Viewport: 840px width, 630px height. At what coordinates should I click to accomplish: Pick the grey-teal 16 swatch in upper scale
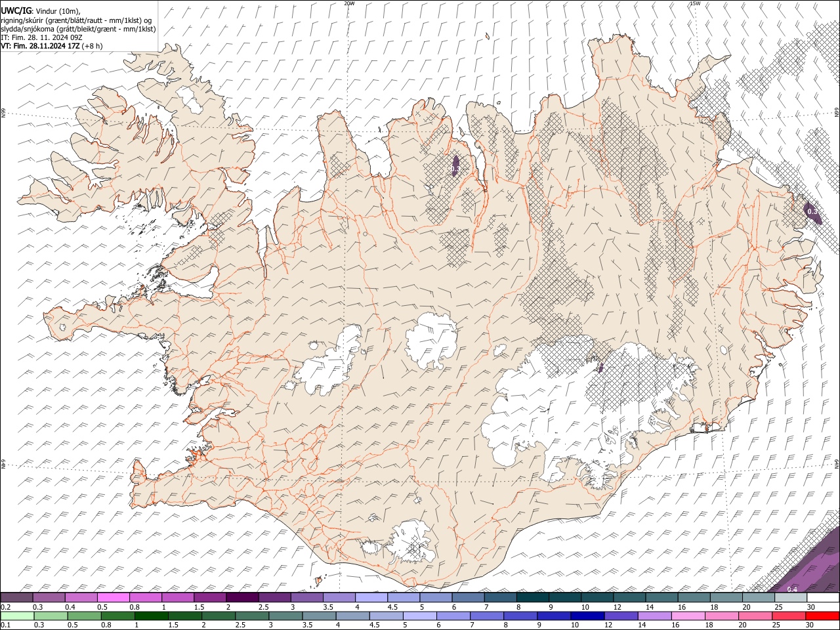(x=694, y=598)
